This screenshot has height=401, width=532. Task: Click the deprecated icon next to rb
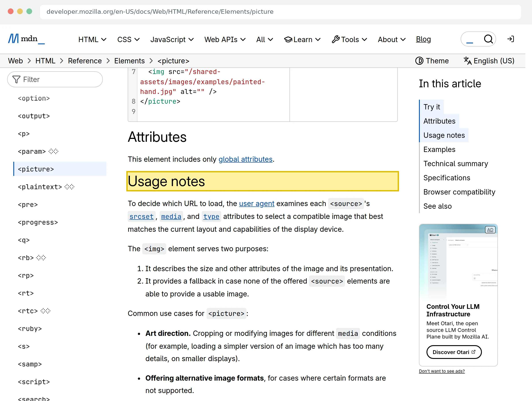(x=41, y=258)
